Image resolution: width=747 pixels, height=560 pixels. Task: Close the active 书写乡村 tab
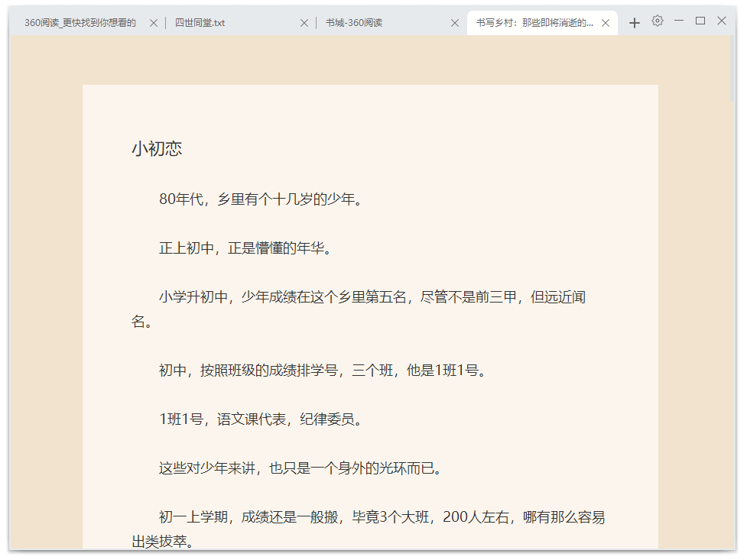click(x=606, y=23)
